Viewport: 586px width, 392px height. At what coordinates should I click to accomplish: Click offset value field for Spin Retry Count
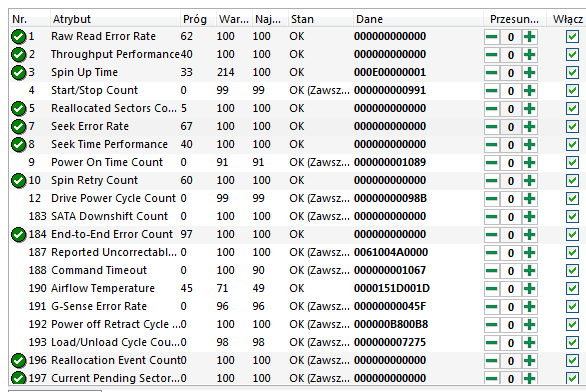click(511, 181)
